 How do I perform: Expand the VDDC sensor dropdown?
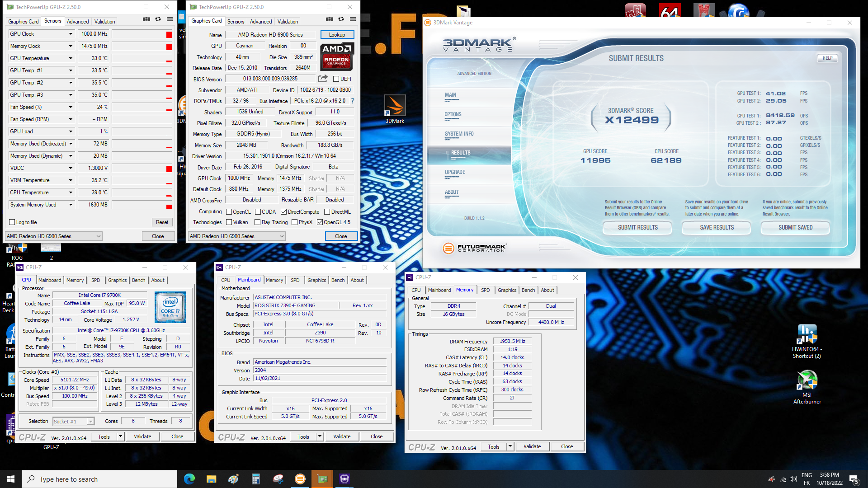71,168
